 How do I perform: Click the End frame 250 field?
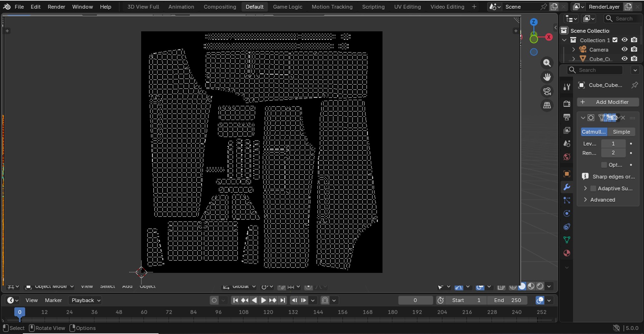pyautogui.click(x=507, y=300)
